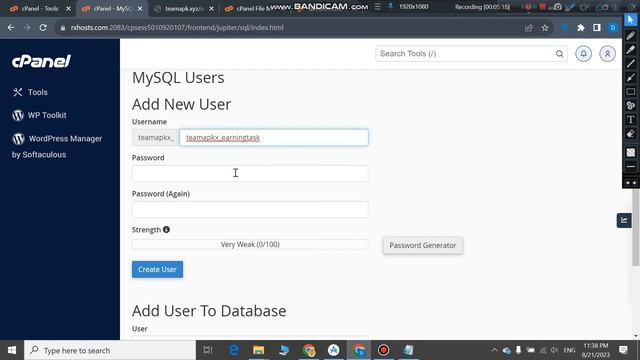
Task: Reload the page
Action: (43, 28)
